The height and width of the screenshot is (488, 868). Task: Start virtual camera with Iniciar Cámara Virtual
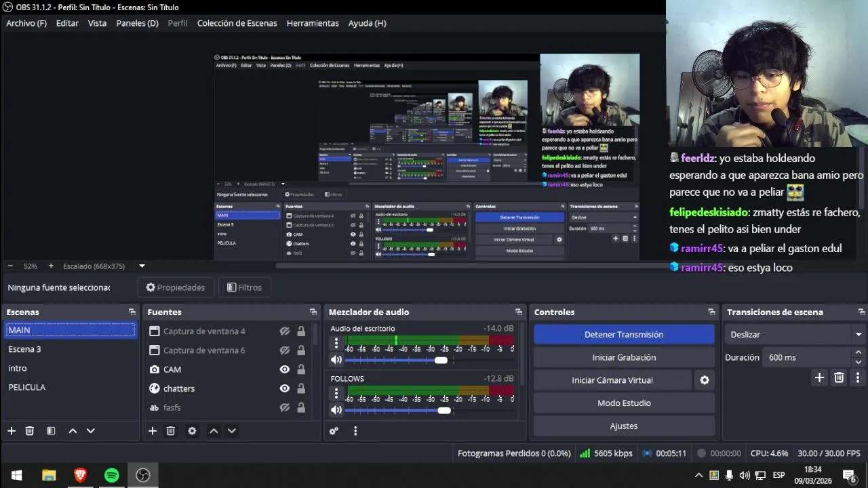pos(612,380)
